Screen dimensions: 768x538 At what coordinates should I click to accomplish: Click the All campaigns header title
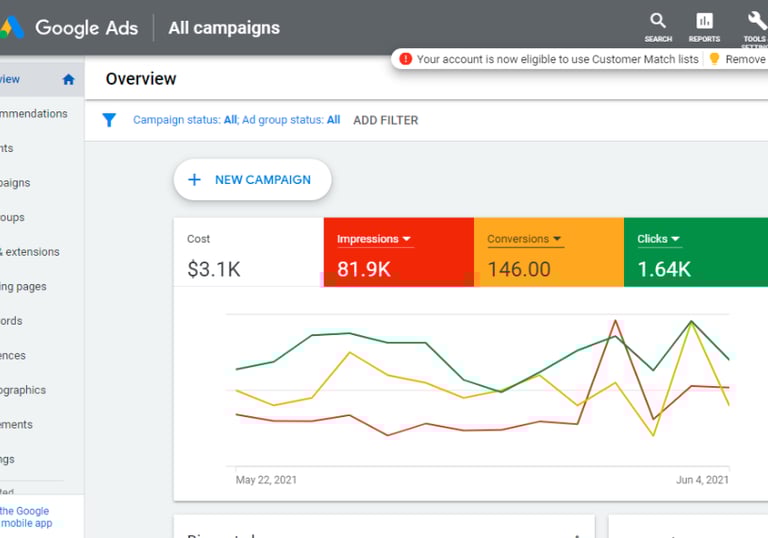pyautogui.click(x=224, y=28)
